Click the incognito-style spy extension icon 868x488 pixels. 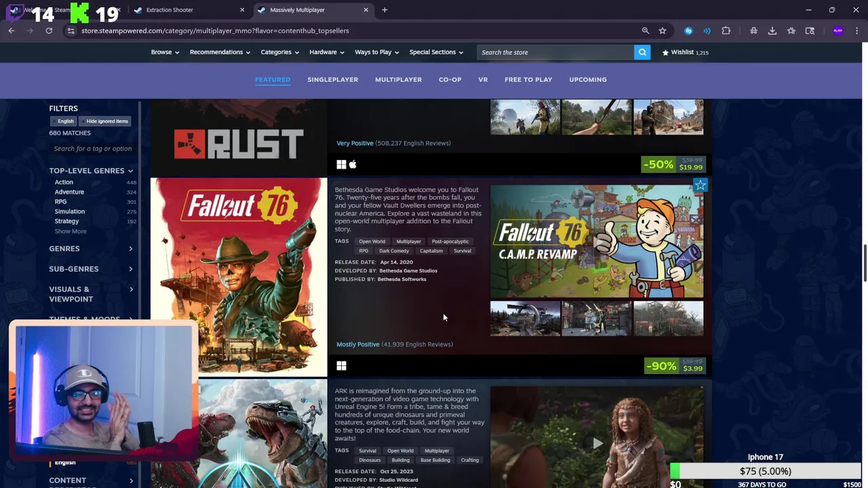(x=753, y=30)
